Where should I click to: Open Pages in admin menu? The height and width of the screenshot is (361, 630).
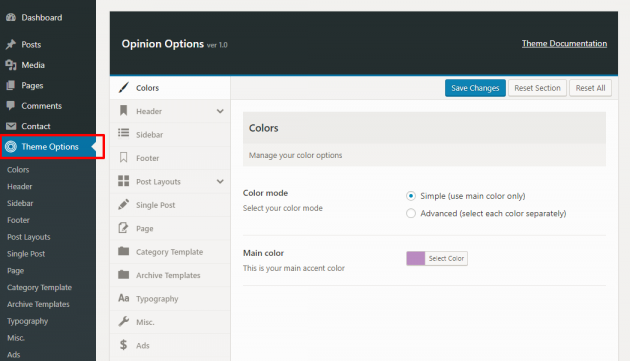(x=48, y=85)
